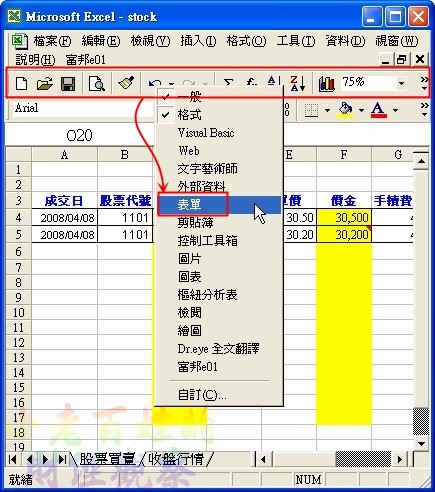Select column F header
Image resolution: width=435 pixels, height=492 pixels.
[x=344, y=155]
